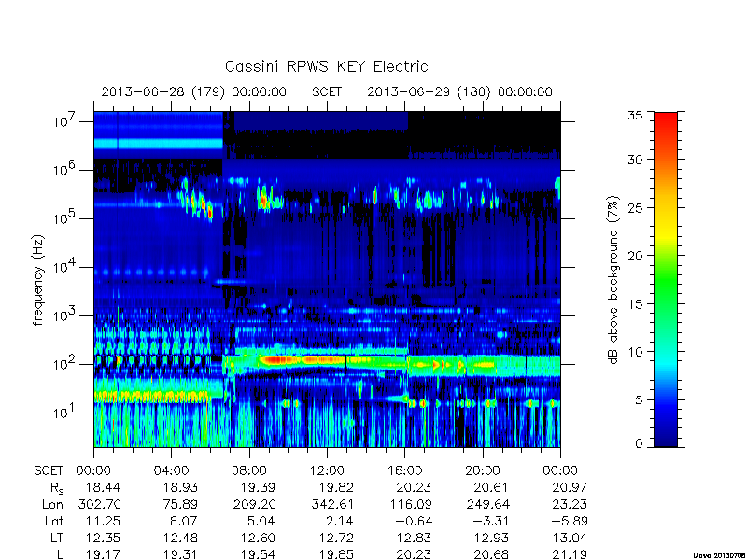The width and height of the screenshot is (747, 560).
Task: Click the LT value 12.48
Action: point(179,539)
